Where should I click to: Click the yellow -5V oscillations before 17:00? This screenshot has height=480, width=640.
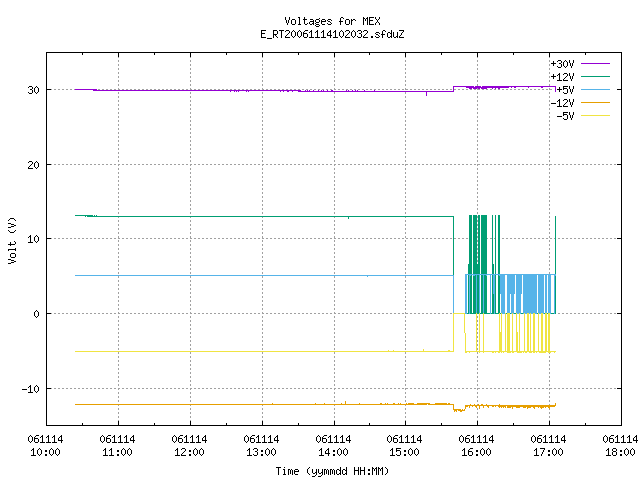(524, 333)
